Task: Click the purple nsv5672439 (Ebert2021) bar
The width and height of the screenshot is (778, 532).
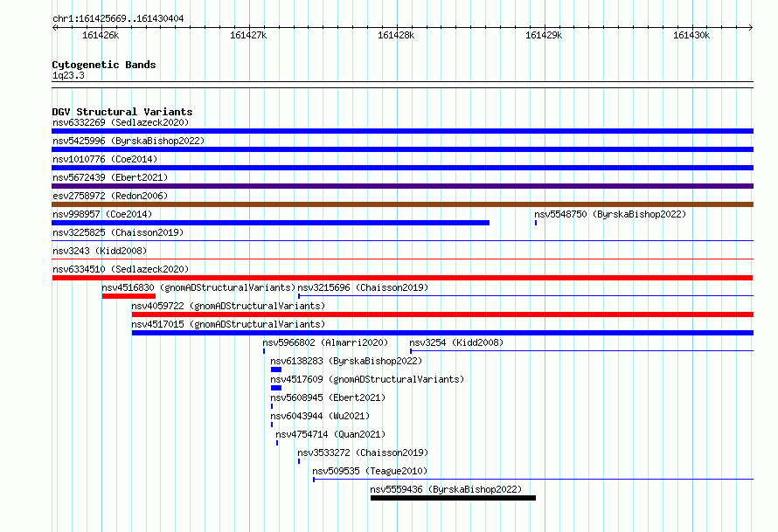Action: [x=402, y=186]
